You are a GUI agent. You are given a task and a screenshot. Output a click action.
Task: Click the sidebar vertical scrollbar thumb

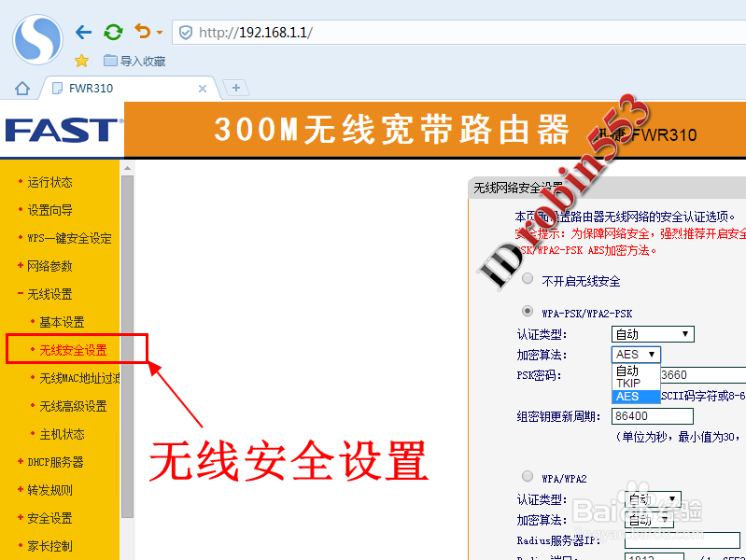pos(127,346)
